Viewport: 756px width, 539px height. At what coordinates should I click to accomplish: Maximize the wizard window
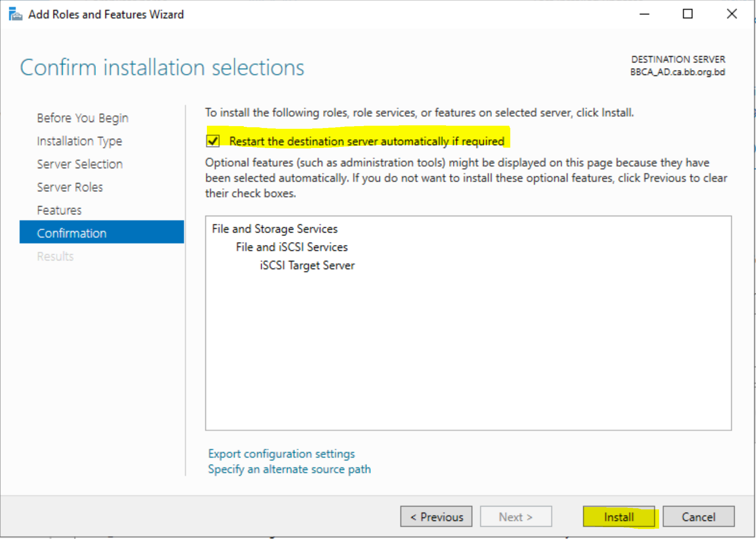pos(688,14)
